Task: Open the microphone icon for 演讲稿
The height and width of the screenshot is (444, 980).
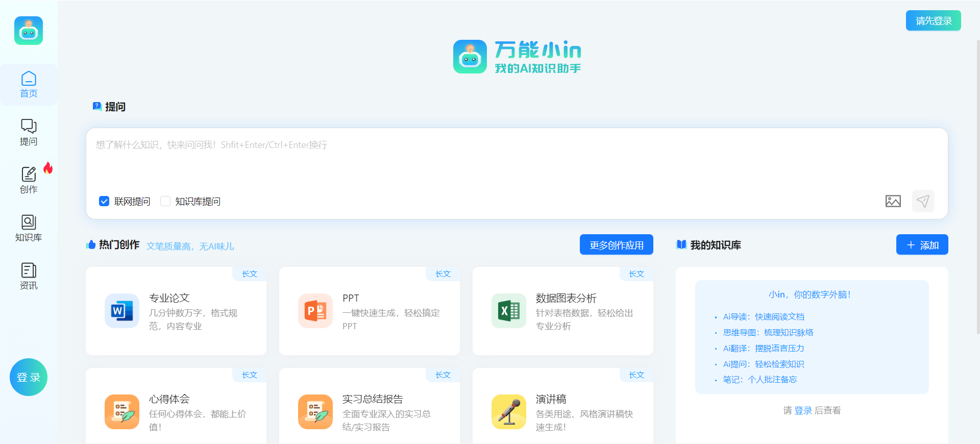Action: coord(509,412)
